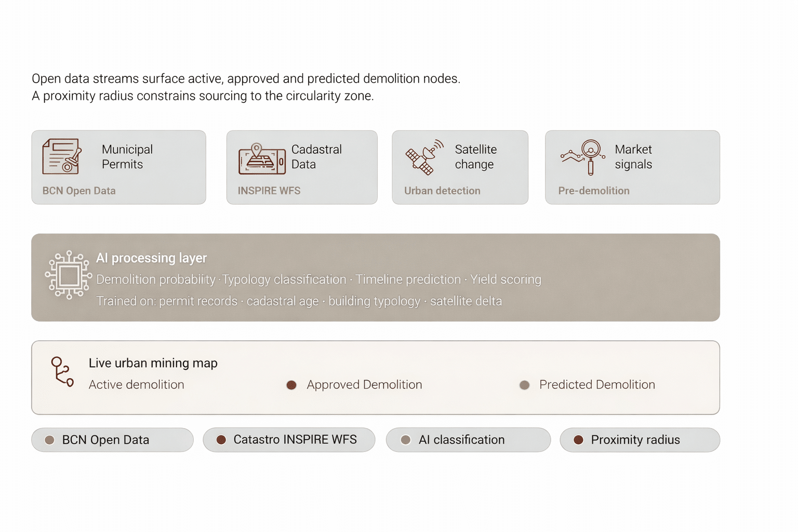Image resolution: width=798 pixels, height=532 pixels.
Task: Click the AI processing layer heading
Action: [x=151, y=258]
